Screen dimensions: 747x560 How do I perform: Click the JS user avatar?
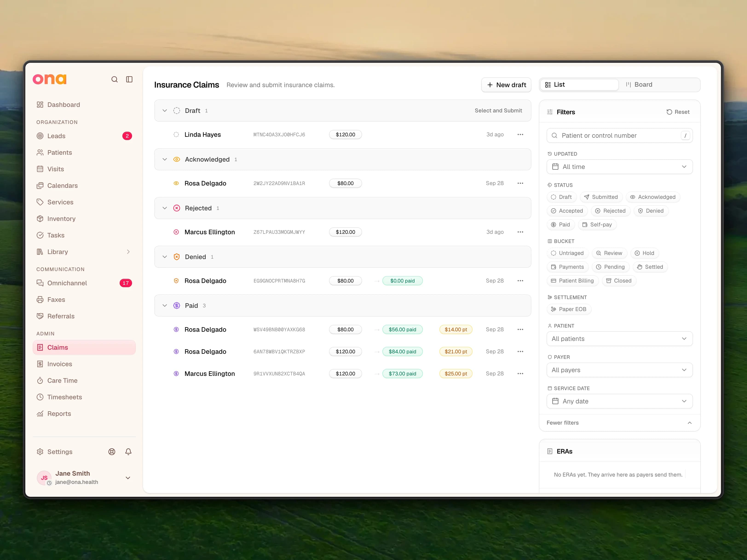(x=44, y=478)
